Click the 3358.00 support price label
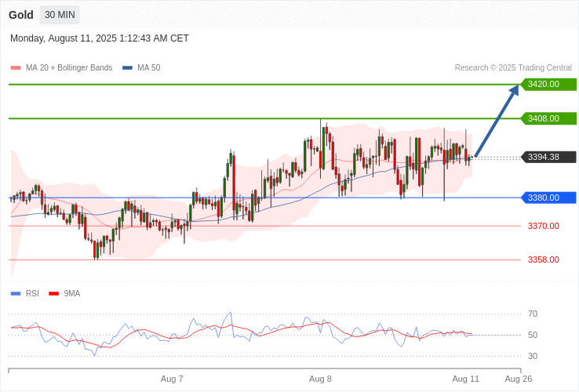This screenshot has width=579, height=392. pyautogui.click(x=544, y=260)
